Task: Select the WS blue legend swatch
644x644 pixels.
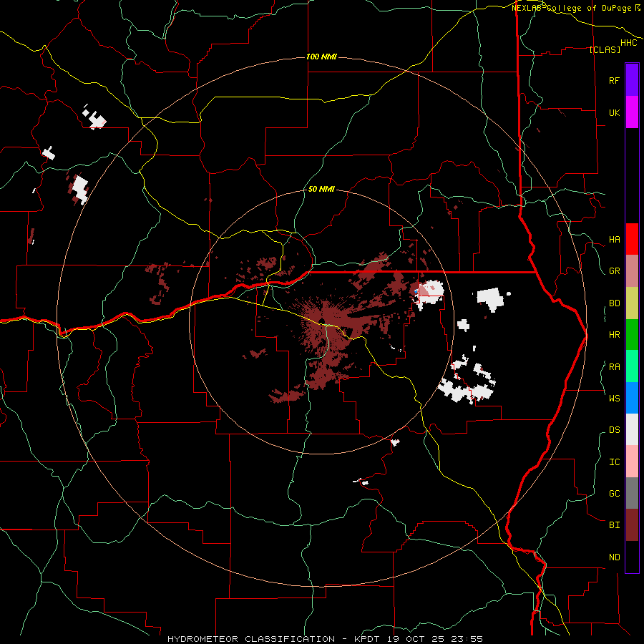Action: [x=632, y=398]
